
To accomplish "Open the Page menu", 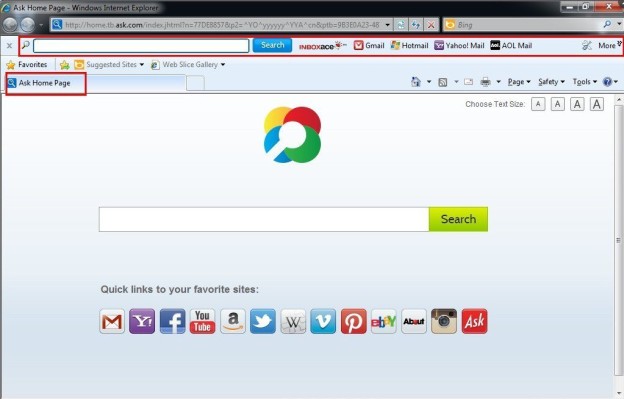I will (519, 82).
